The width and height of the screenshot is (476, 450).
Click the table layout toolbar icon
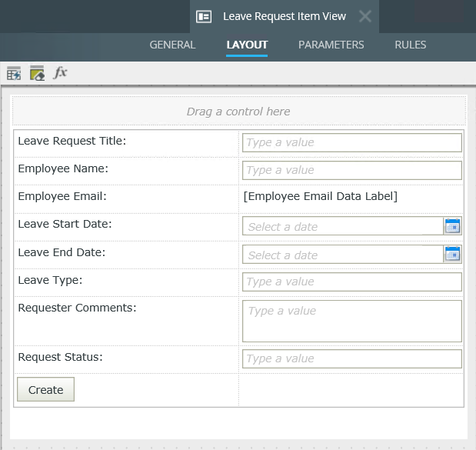14,73
